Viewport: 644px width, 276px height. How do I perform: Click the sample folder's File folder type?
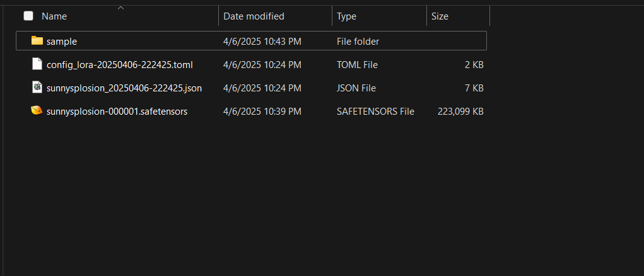coord(358,42)
